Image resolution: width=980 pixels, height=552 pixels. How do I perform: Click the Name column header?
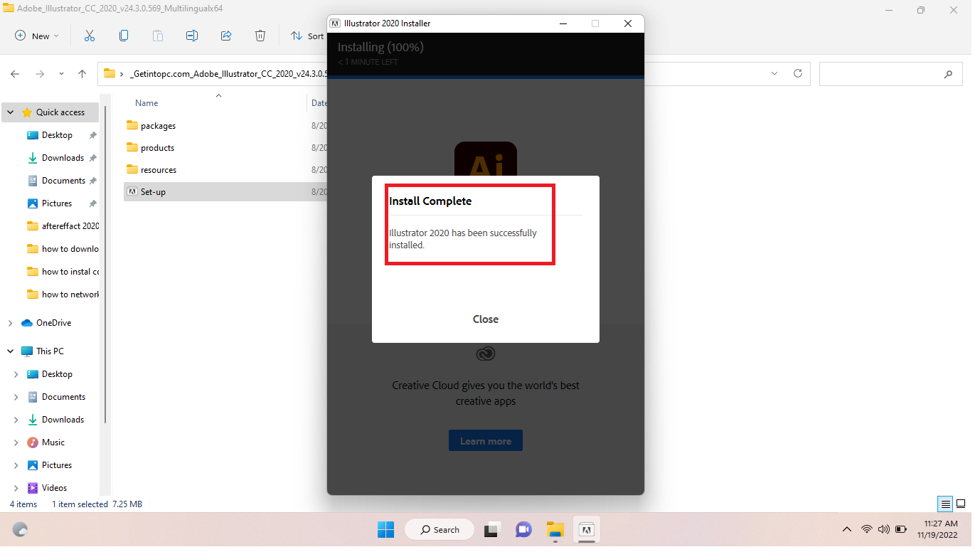[x=147, y=103]
